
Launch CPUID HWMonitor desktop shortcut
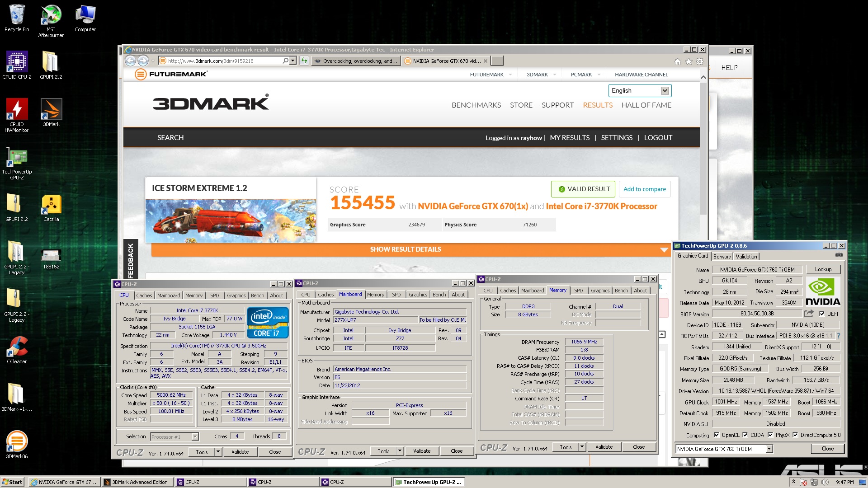coord(17,116)
